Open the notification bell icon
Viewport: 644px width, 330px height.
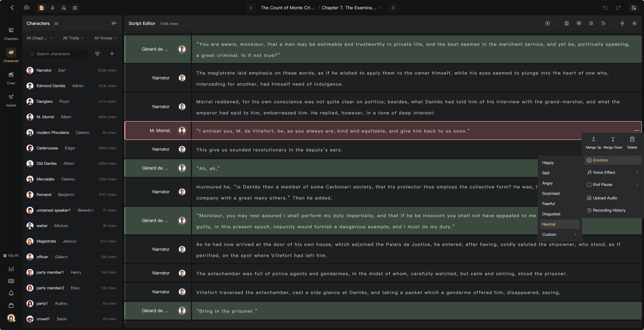click(x=11, y=293)
